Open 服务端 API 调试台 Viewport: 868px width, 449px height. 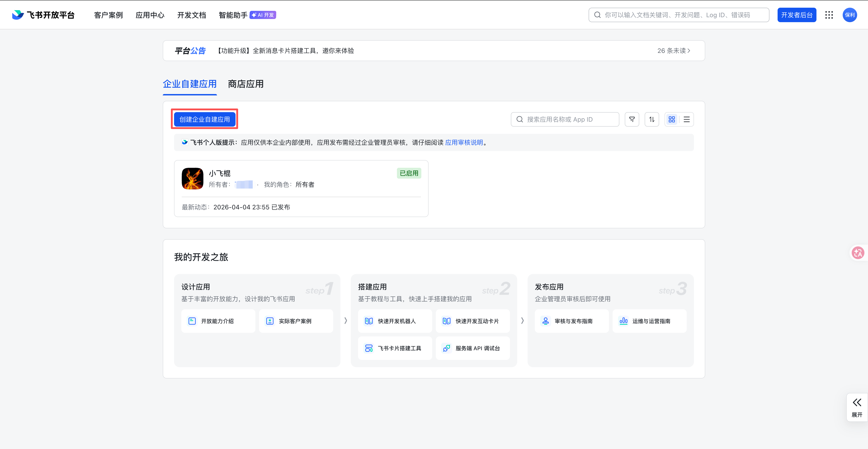click(473, 348)
